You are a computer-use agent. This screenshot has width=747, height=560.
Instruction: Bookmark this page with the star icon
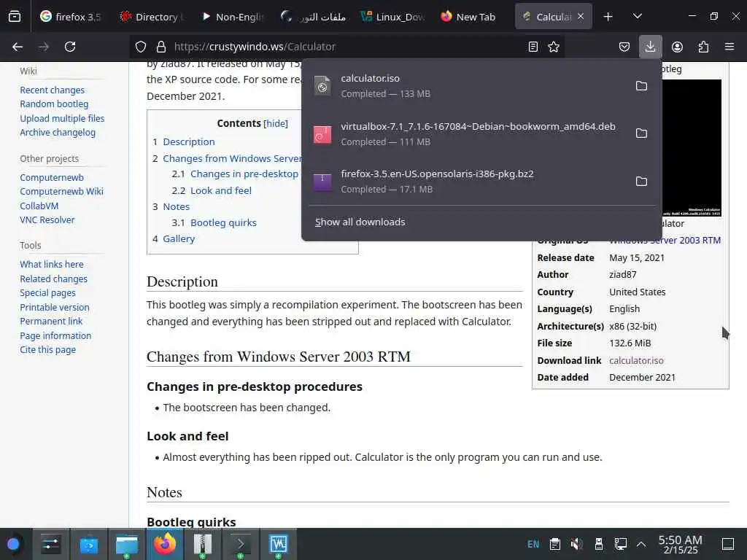click(x=554, y=47)
